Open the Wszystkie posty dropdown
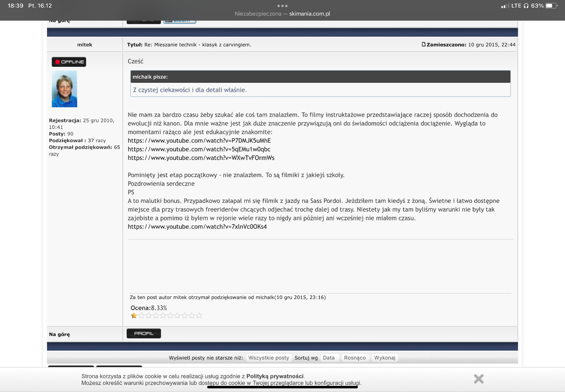This screenshot has height=392, width=565. click(x=269, y=358)
